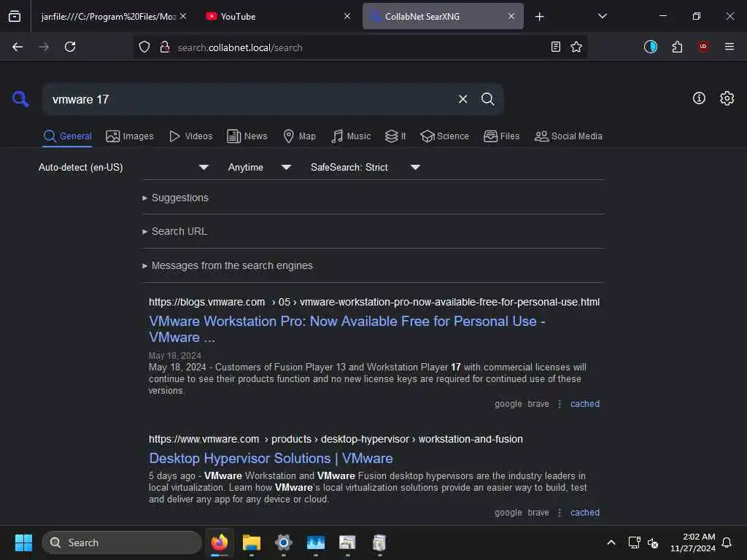Click the network status tray icon
The height and width of the screenshot is (560, 747).
pos(634,542)
